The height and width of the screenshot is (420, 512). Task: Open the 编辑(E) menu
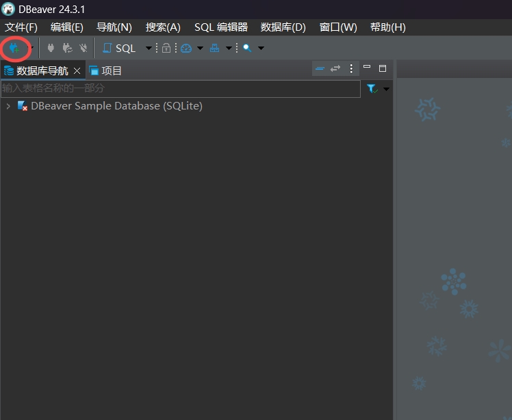coord(67,27)
